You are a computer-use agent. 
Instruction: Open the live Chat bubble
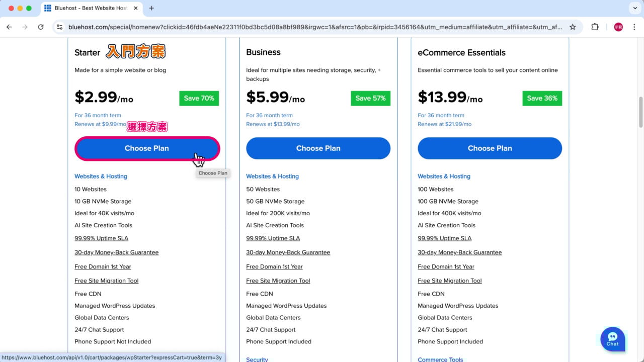coord(612,339)
